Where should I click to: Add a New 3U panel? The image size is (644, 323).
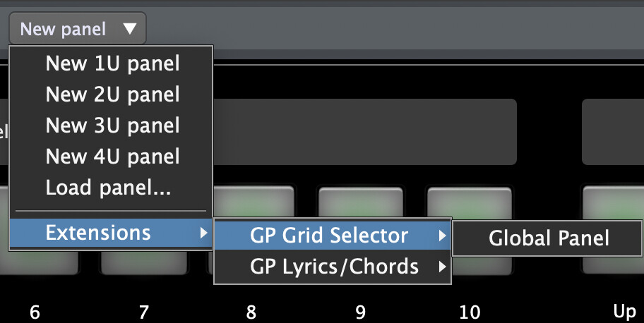tap(112, 126)
